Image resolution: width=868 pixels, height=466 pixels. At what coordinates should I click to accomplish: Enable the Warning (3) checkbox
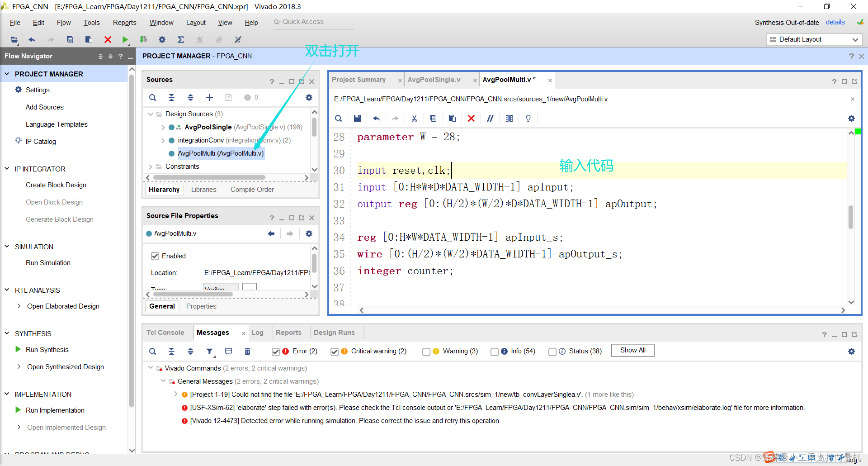(x=426, y=352)
